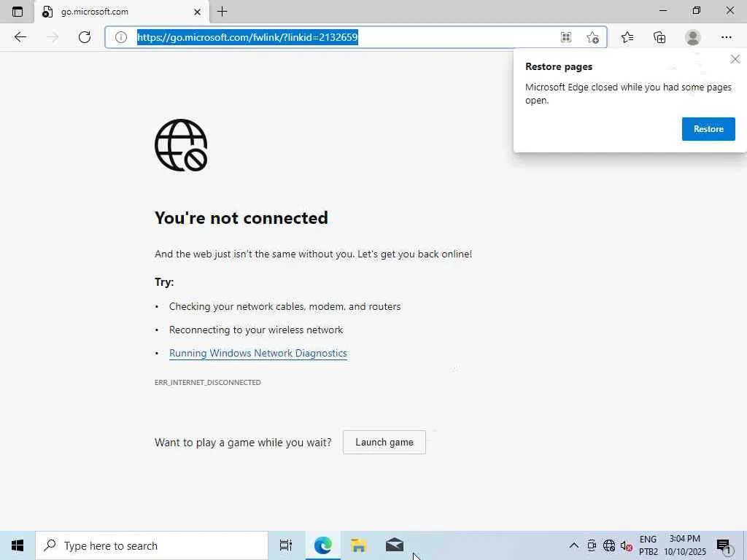Click the Microsoft Edge taskbar icon

[x=322, y=545]
